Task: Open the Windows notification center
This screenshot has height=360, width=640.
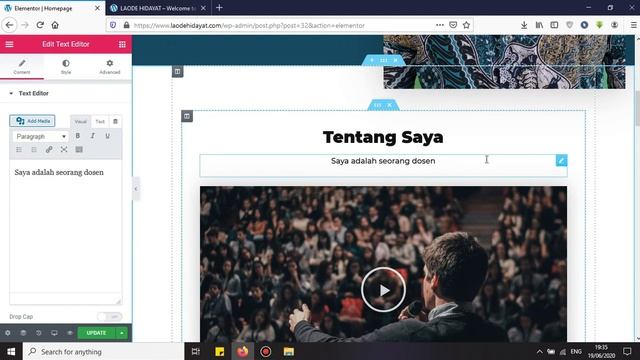Action: coord(627,351)
